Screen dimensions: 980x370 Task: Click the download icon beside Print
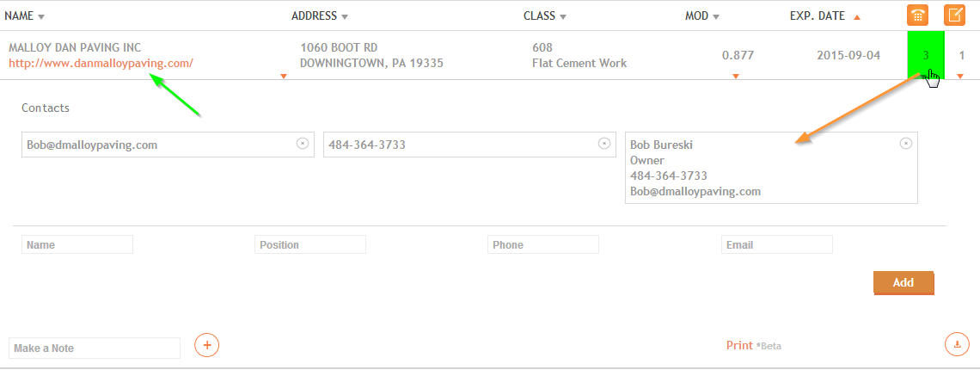coord(957,343)
